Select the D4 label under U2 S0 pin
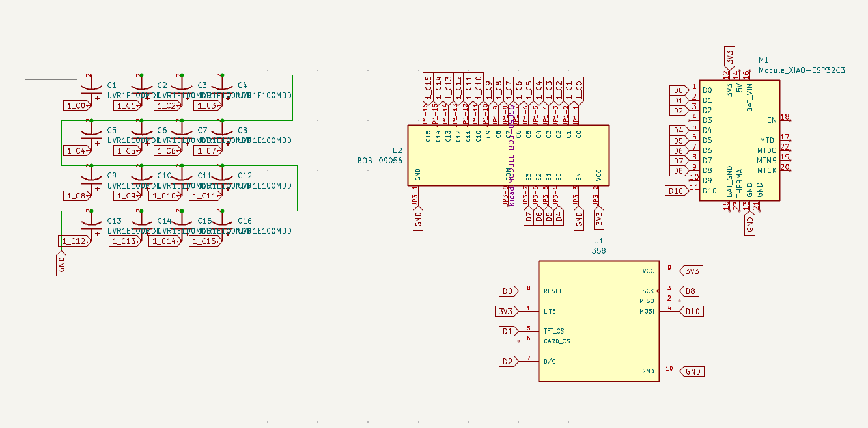868x428 pixels. pyautogui.click(x=559, y=217)
